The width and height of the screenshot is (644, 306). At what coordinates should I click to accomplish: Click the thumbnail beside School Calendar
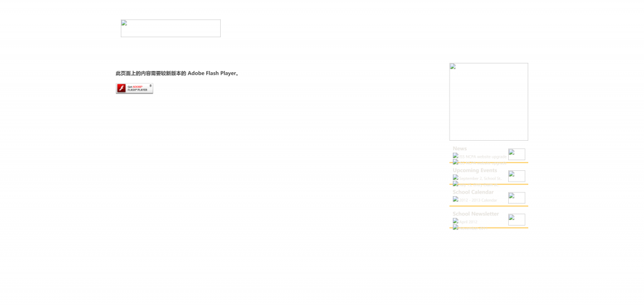(516, 198)
